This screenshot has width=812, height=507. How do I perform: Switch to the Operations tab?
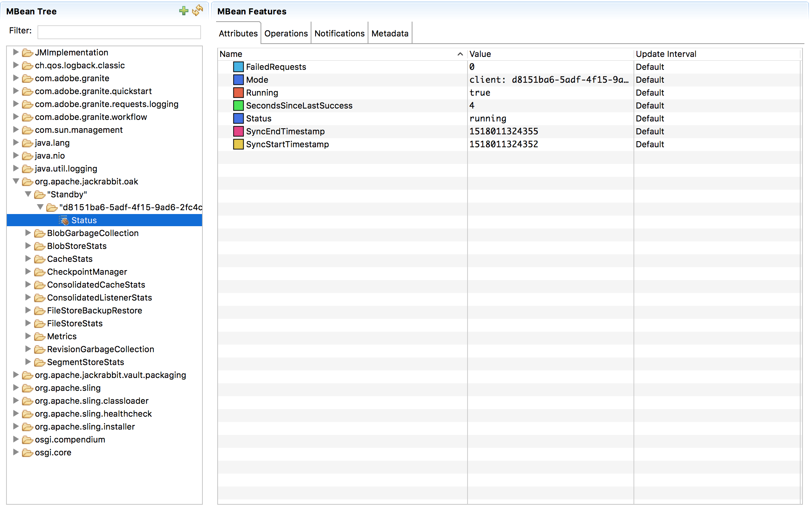pos(286,33)
